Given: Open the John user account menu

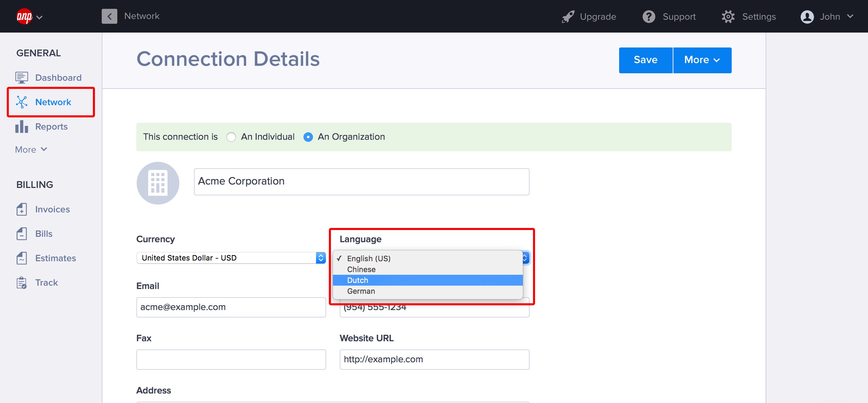Looking at the screenshot, I should click(827, 17).
